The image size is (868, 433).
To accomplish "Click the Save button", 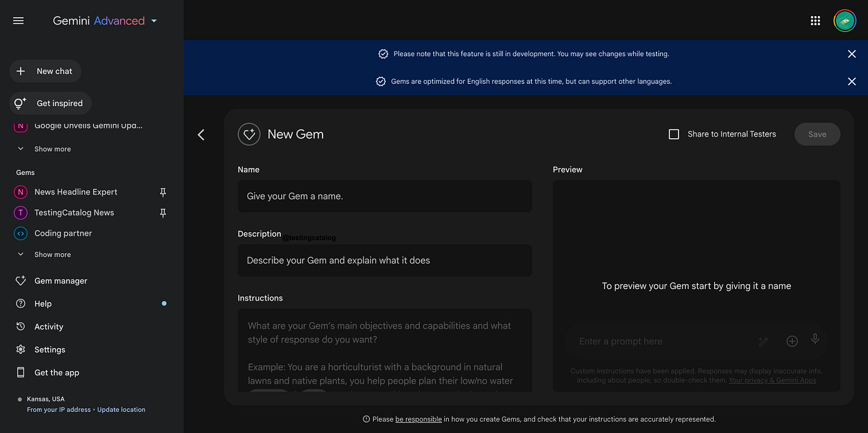I will pos(817,135).
